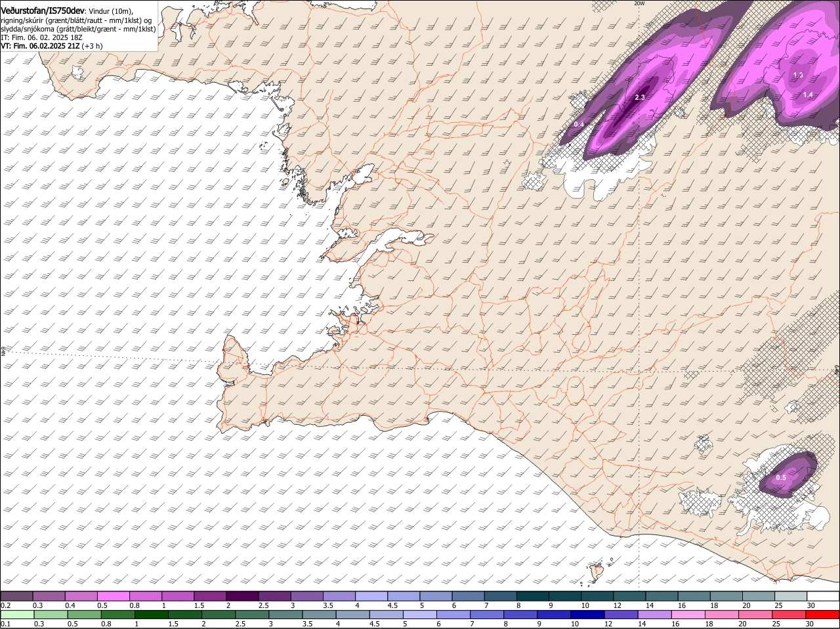
Task: Click the 0.8 green swatch in the lower legend row
Action: [x=117, y=615]
